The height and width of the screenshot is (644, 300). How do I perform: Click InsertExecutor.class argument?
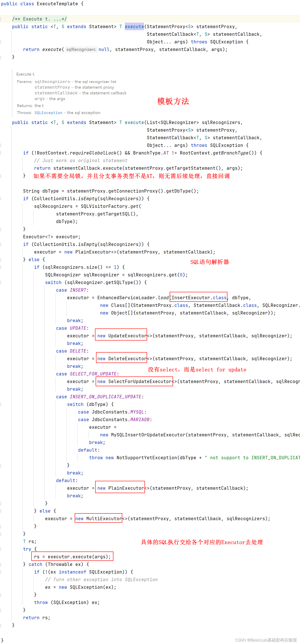[x=199, y=298]
